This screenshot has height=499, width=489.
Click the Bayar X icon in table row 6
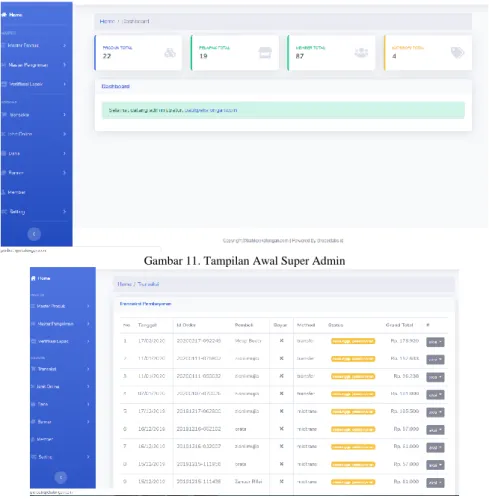pyautogui.click(x=281, y=429)
